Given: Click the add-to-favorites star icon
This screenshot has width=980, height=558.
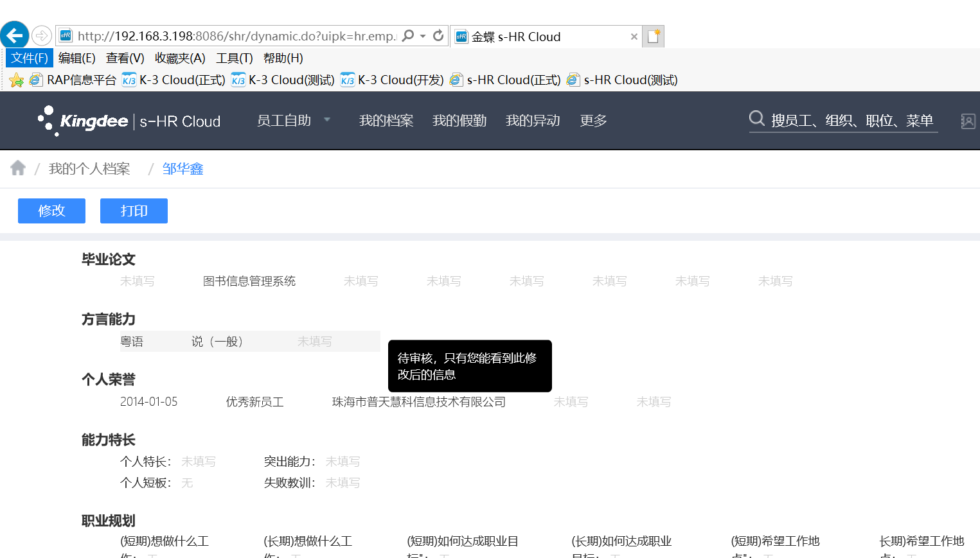Looking at the screenshot, I should (17, 80).
